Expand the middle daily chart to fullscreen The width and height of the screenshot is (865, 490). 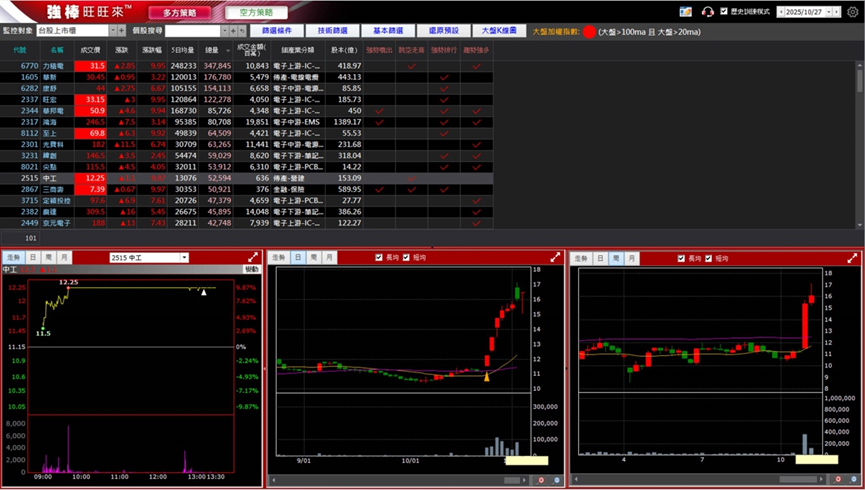(x=555, y=258)
